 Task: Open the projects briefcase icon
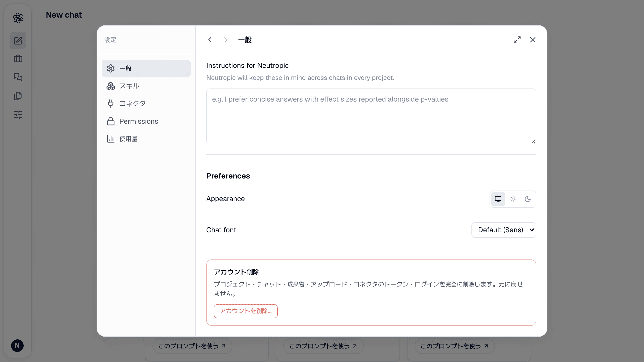coord(18,59)
